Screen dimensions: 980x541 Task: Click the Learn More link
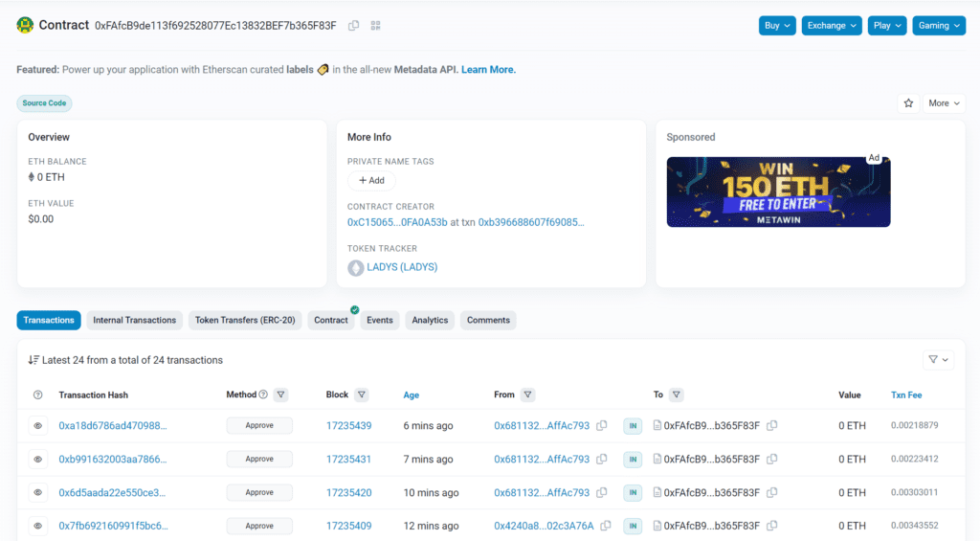click(488, 70)
